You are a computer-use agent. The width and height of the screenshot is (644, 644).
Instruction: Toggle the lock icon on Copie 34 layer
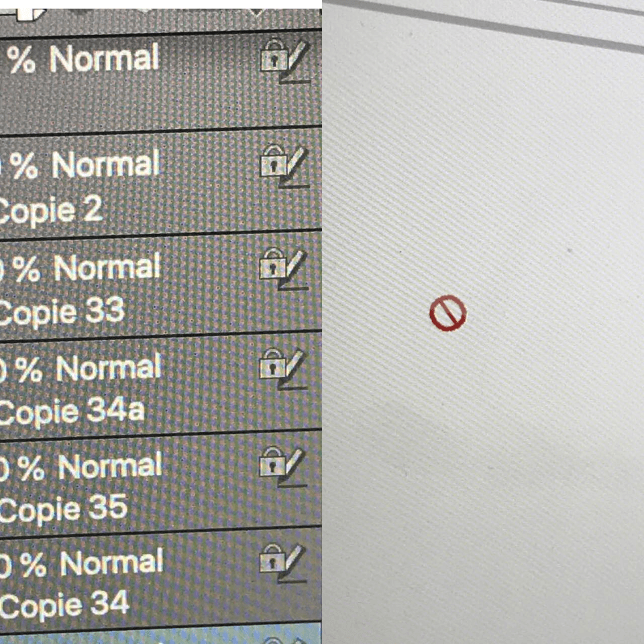[272, 559]
